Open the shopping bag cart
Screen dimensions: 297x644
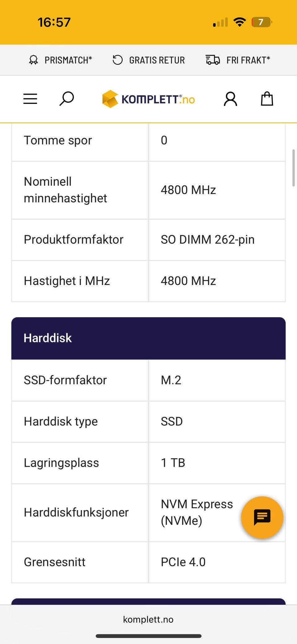pyautogui.click(x=267, y=99)
